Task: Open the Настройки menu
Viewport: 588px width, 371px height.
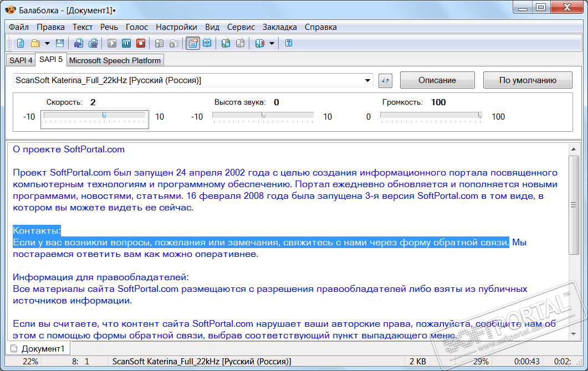Action: [177, 27]
